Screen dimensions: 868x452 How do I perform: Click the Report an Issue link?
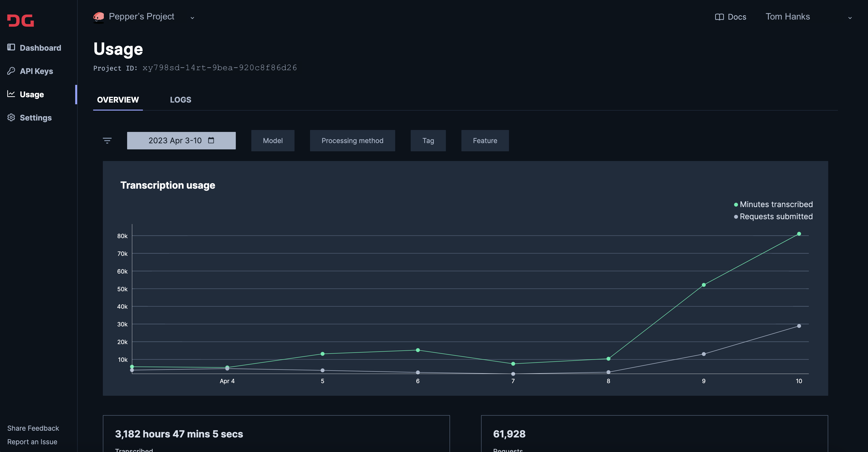coord(32,442)
